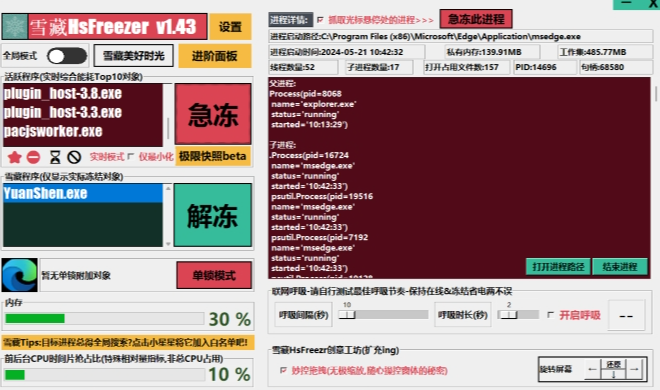Click the 旋转屏幕 label

coord(556,369)
